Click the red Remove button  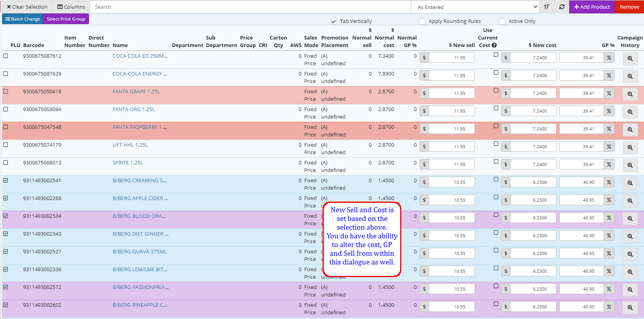tap(629, 7)
